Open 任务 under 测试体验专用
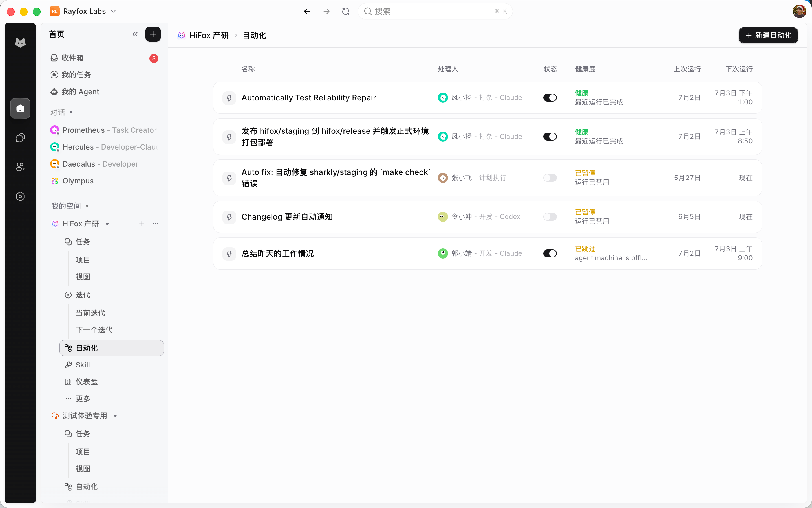This screenshot has height=508, width=812. (112, 434)
